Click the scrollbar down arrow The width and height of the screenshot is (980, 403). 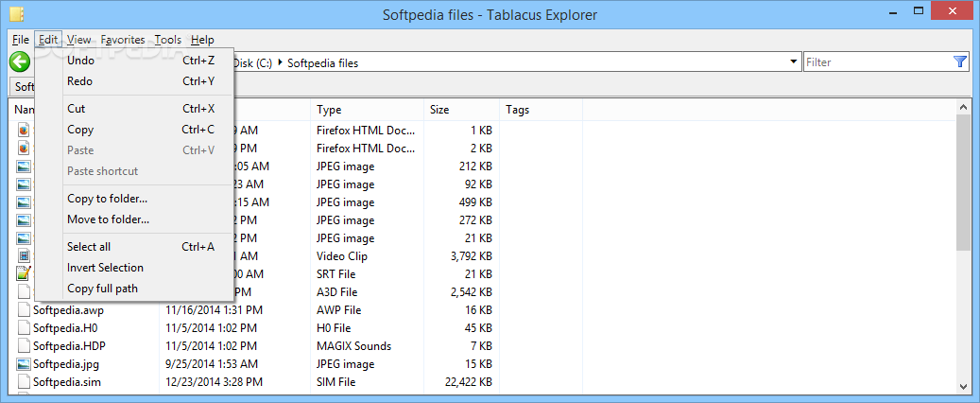(963, 386)
